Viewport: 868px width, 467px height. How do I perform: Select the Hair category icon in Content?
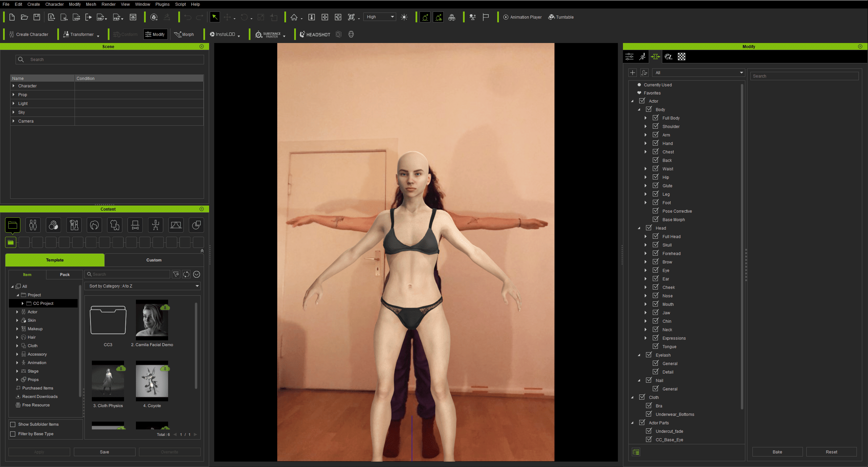(94, 225)
